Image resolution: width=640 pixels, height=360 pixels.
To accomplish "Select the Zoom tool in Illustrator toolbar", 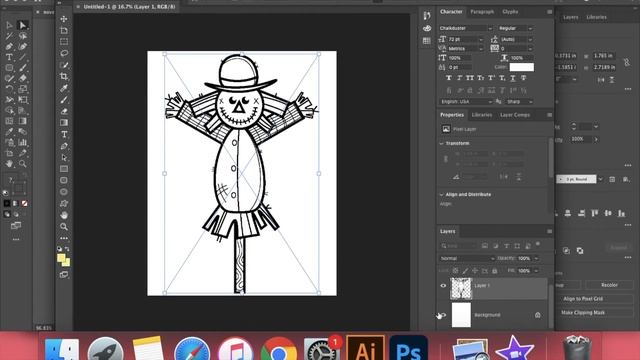I will click(23, 164).
